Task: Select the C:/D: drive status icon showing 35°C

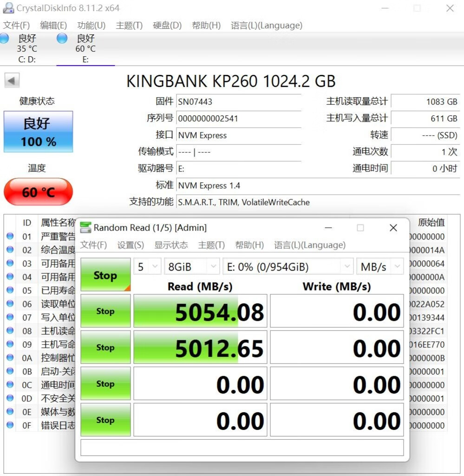Action: 4,39
